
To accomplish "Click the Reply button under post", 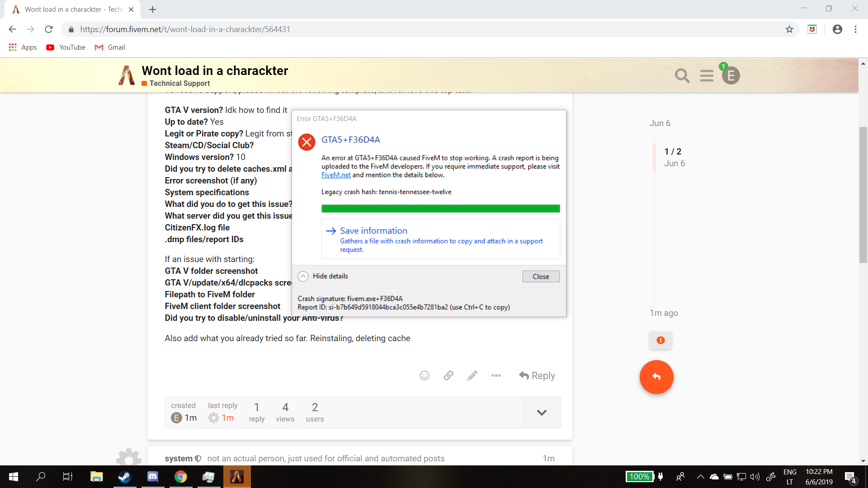I will pyautogui.click(x=537, y=375).
